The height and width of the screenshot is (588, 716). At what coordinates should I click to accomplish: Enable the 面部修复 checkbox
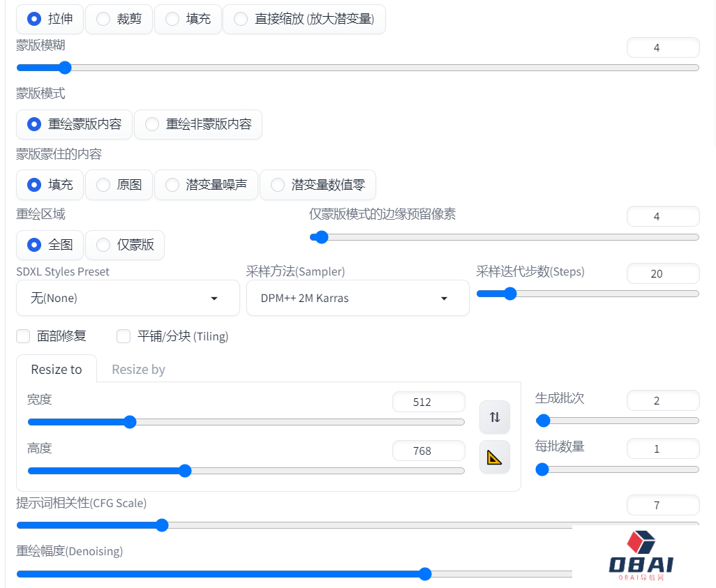pyautogui.click(x=24, y=336)
